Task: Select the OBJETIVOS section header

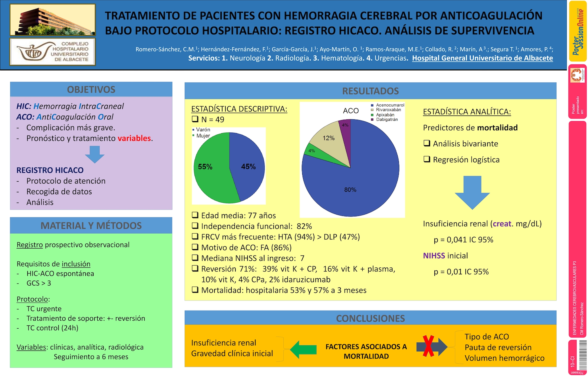Action: [91, 89]
